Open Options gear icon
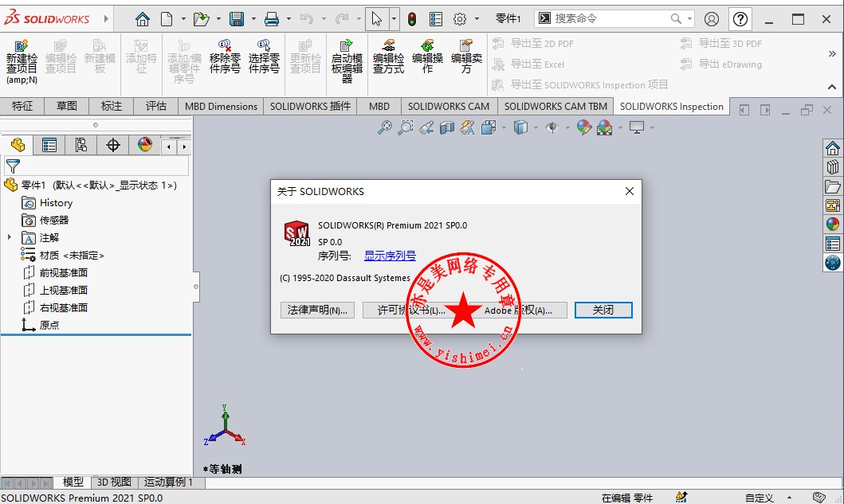This screenshot has height=504, width=844. pyautogui.click(x=460, y=19)
